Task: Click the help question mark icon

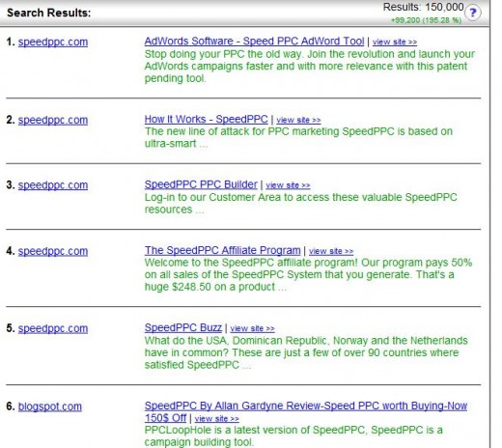Action: pos(472,14)
